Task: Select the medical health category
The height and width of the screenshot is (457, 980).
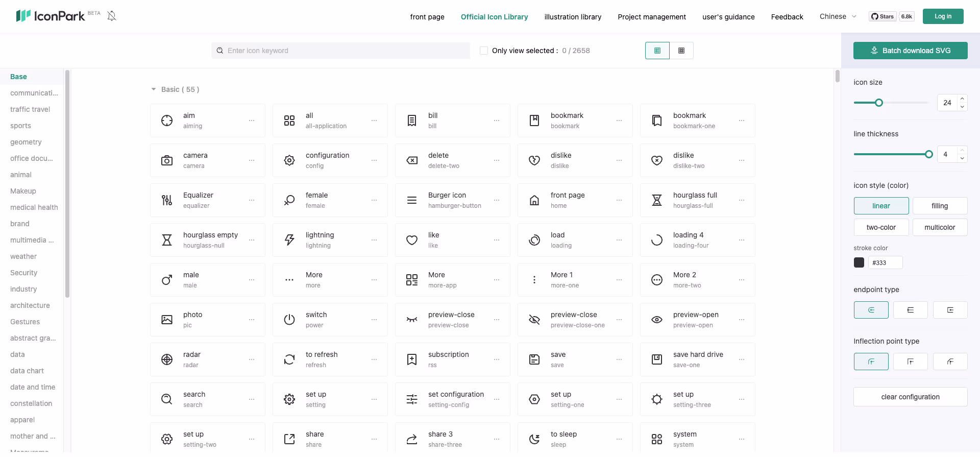Action: coord(34,207)
